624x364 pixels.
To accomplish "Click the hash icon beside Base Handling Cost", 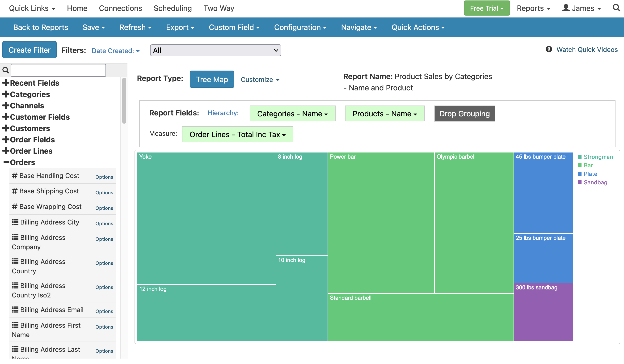I will point(15,176).
